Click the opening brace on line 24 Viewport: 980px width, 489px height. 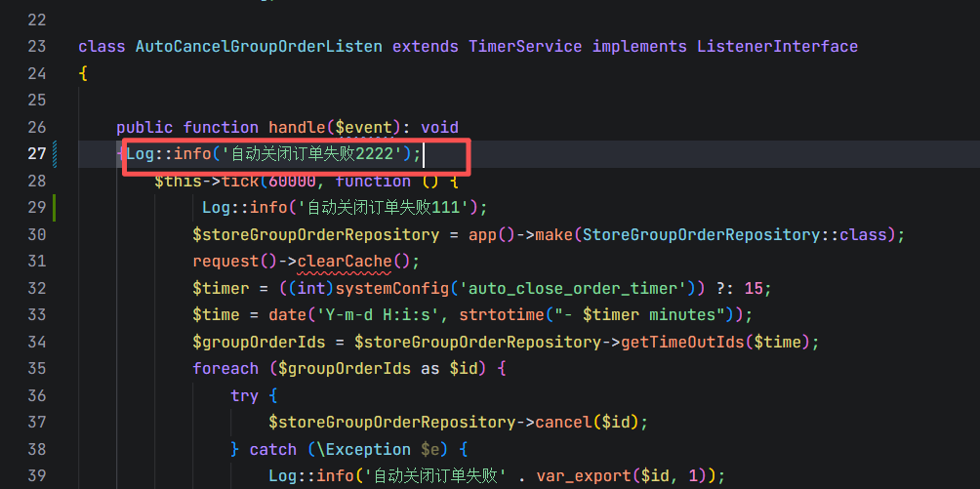(x=83, y=74)
